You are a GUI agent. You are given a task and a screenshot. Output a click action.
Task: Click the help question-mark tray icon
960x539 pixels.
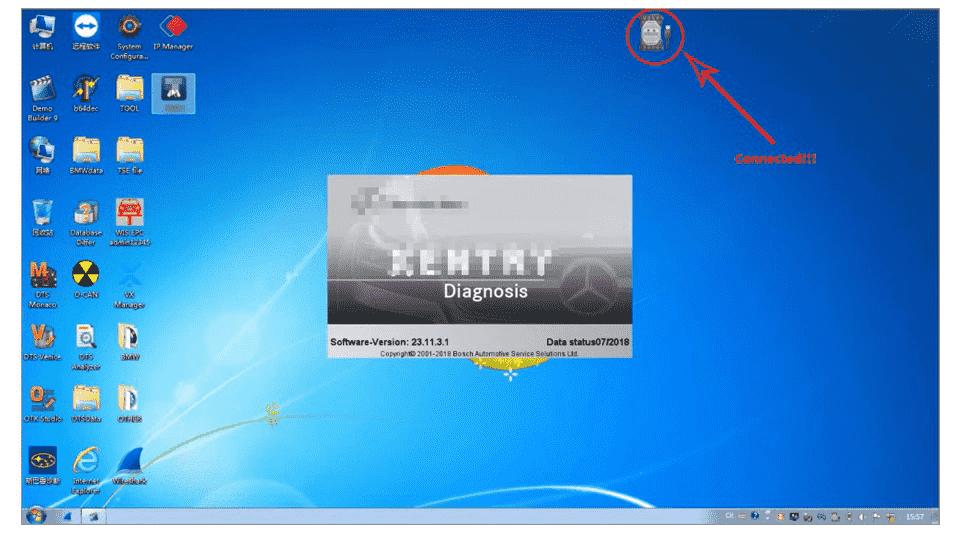pos(754,516)
